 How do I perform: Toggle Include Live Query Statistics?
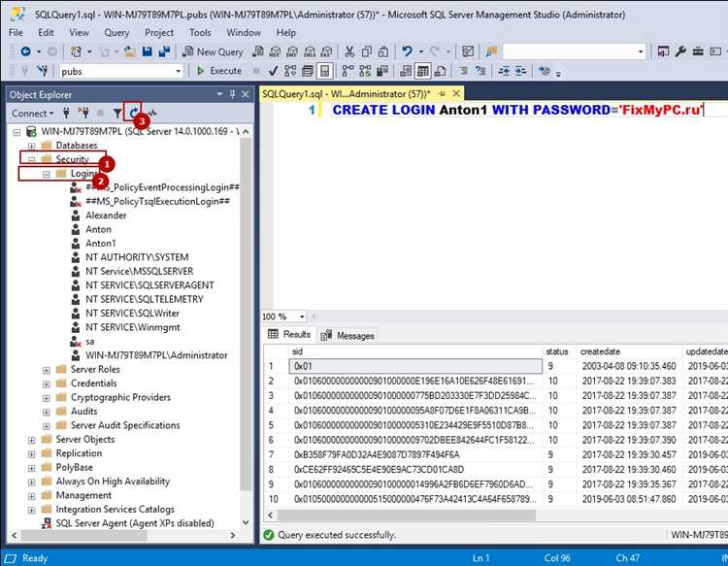(x=365, y=71)
